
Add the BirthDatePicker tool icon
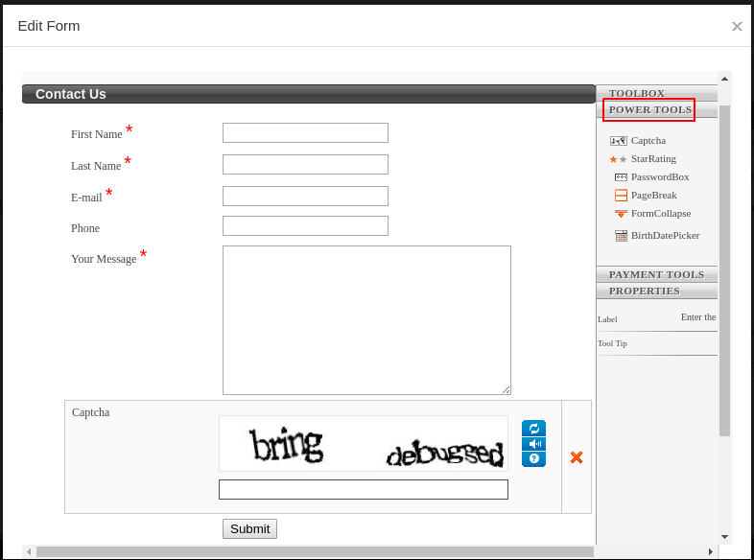(x=621, y=236)
